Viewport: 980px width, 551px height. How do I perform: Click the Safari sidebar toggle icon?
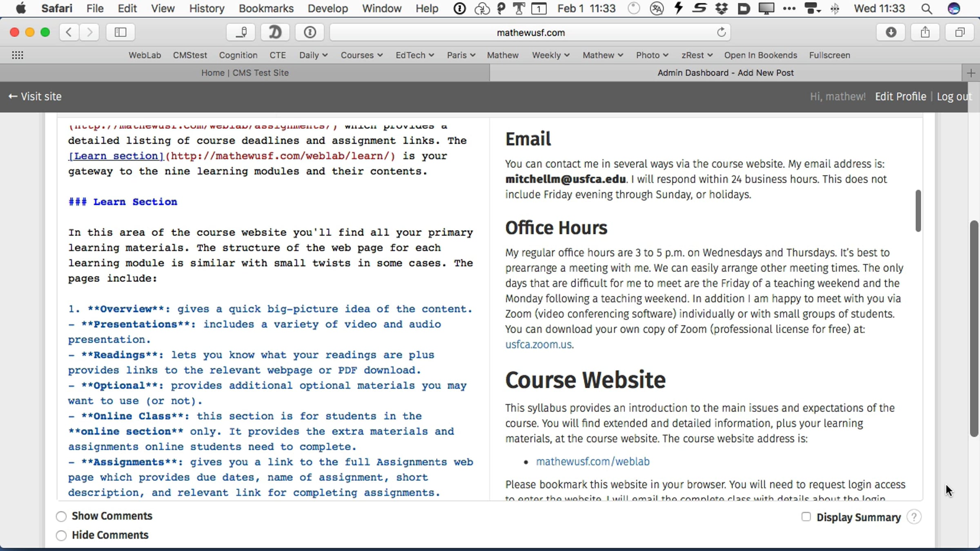click(x=120, y=32)
